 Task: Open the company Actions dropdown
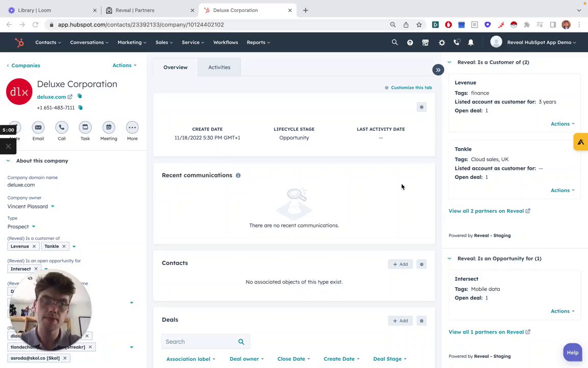(x=125, y=65)
